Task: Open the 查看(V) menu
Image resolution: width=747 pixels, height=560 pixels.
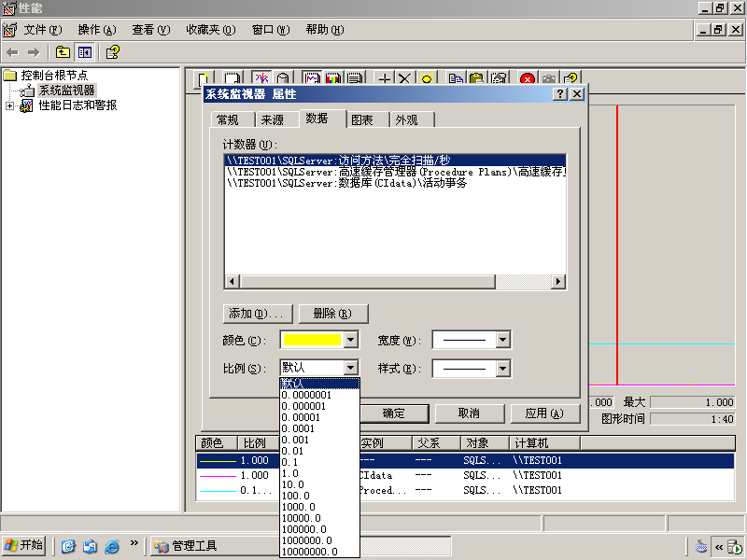Action: pos(151,30)
